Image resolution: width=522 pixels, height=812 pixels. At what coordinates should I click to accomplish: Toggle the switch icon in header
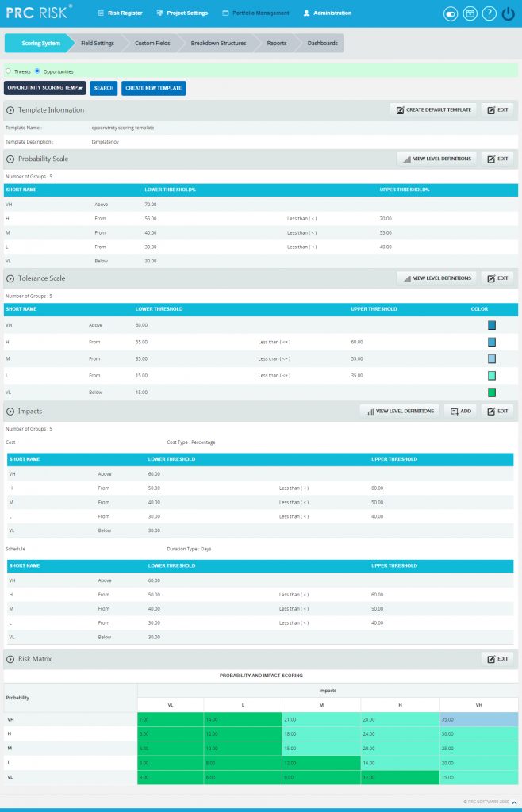tap(451, 14)
